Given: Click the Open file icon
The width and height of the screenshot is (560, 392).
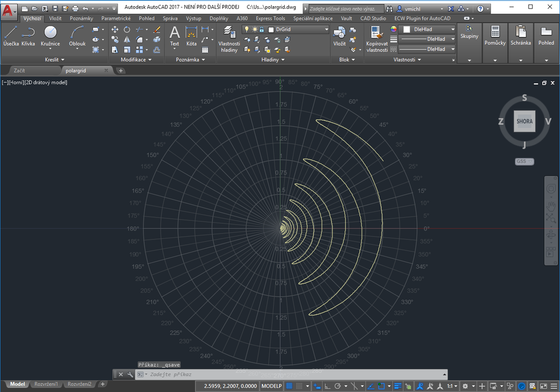Looking at the screenshot, I should (35, 8).
